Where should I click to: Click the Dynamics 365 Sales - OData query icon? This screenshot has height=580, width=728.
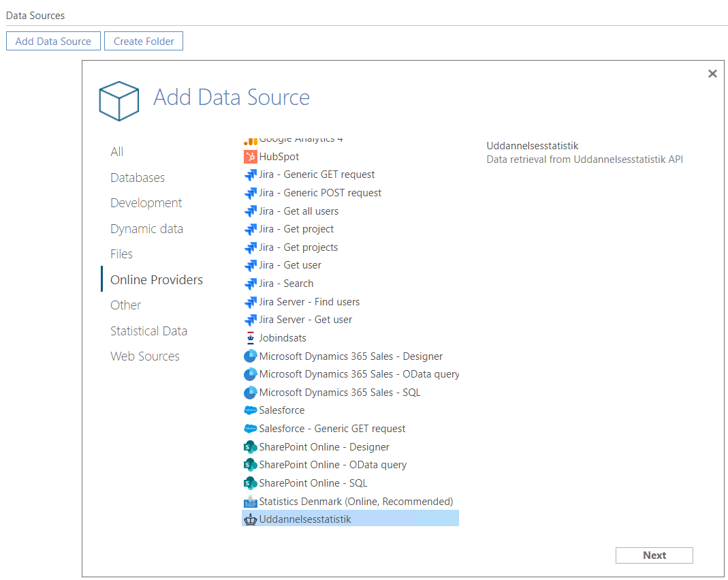pyautogui.click(x=250, y=374)
